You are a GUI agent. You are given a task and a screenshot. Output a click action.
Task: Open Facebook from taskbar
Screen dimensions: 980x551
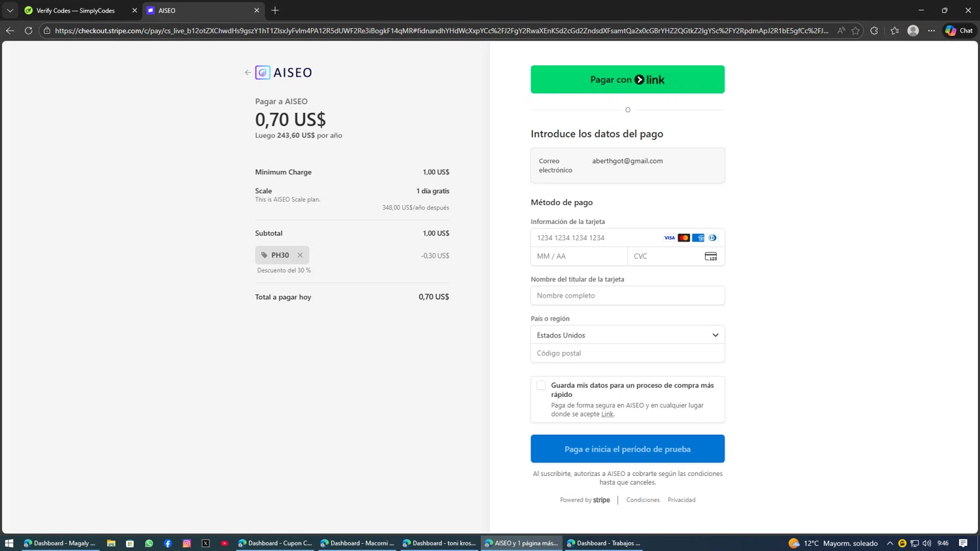[168, 543]
